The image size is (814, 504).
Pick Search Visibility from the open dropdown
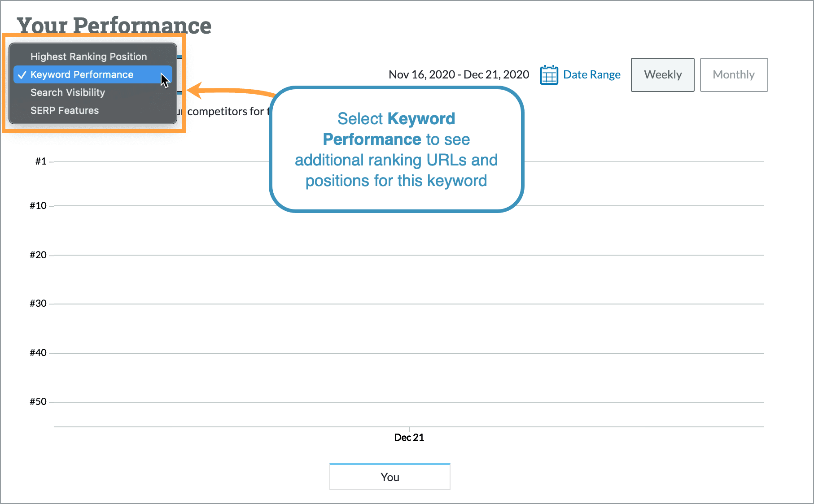(67, 92)
